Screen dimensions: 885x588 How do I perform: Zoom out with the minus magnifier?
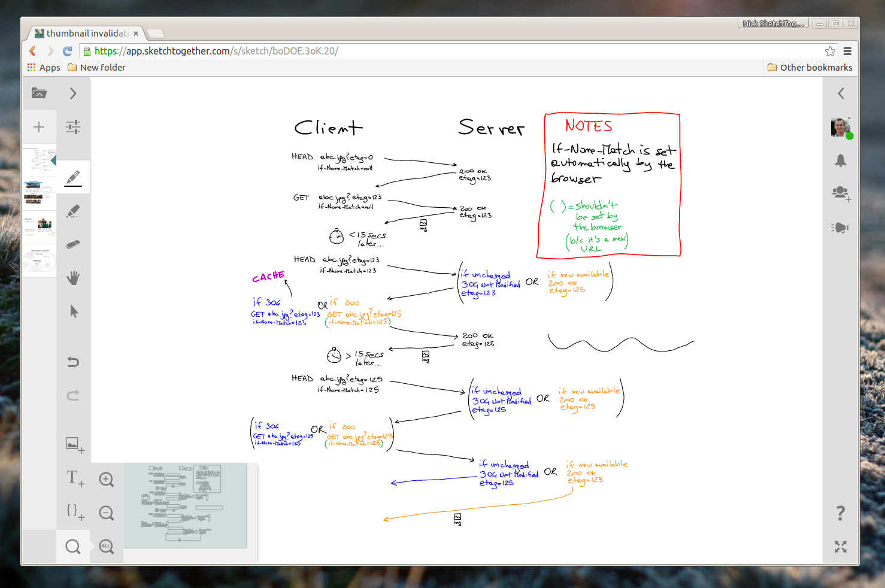click(x=107, y=513)
